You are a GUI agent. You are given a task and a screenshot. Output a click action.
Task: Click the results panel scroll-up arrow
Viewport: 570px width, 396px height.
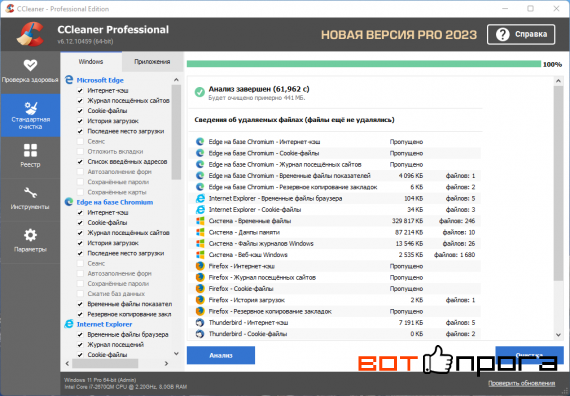[x=558, y=81]
